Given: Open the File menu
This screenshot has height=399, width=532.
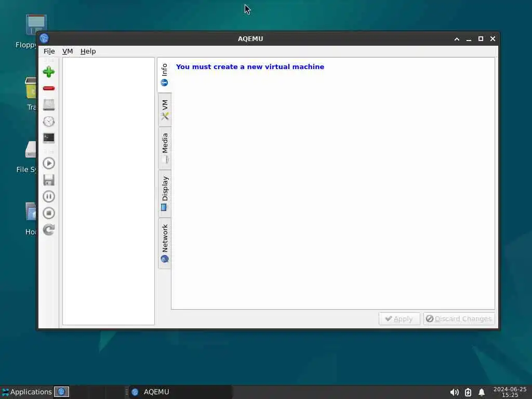Looking at the screenshot, I should click(49, 51).
